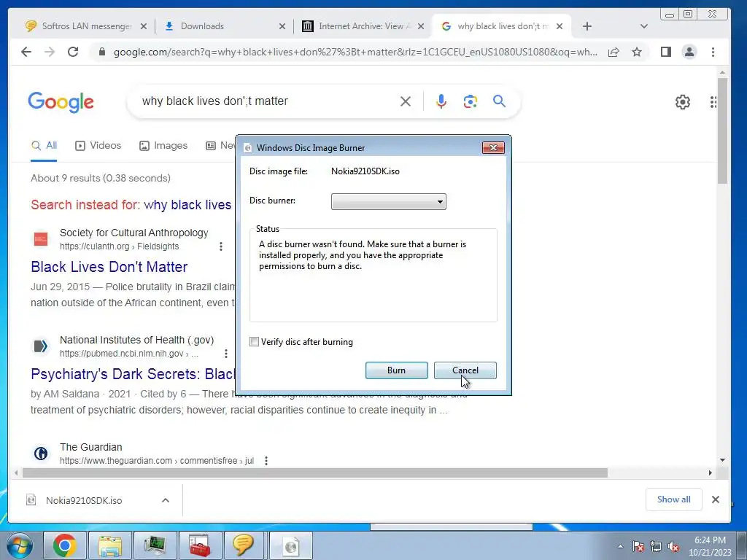Open the Disc burner dropdown
The height and width of the screenshot is (560, 747).
coord(389,201)
